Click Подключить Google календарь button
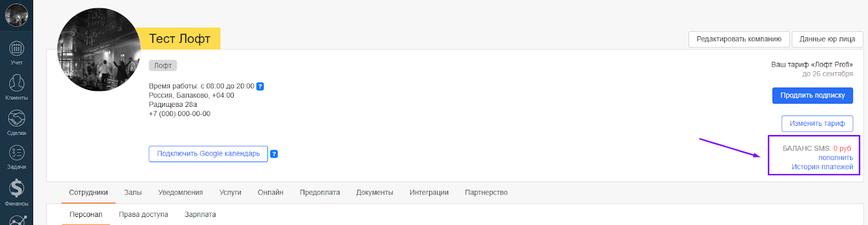The height and width of the screenshot is (225, 868). pyautogui.click(x=208, y=154)
